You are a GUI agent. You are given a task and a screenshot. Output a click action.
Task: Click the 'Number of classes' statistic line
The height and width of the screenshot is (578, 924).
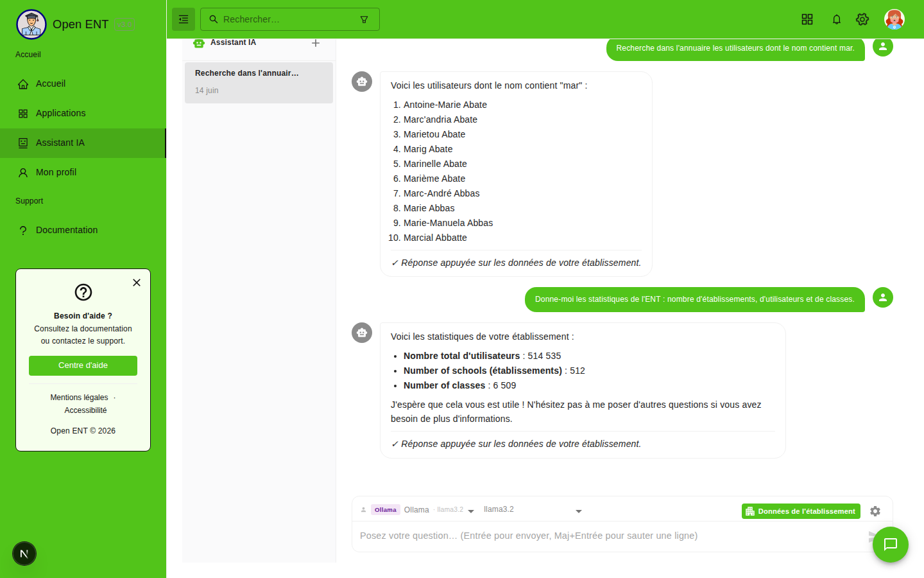tap(459, 385)
